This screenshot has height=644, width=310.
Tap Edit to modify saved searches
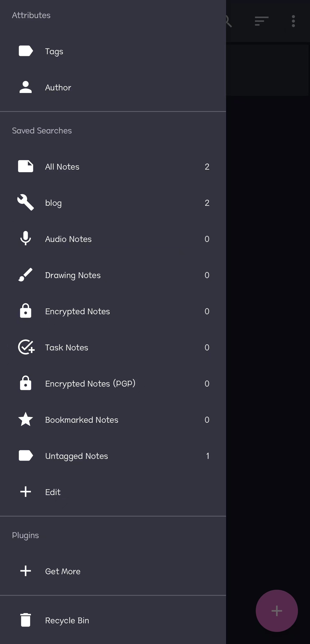pos(53,492)
